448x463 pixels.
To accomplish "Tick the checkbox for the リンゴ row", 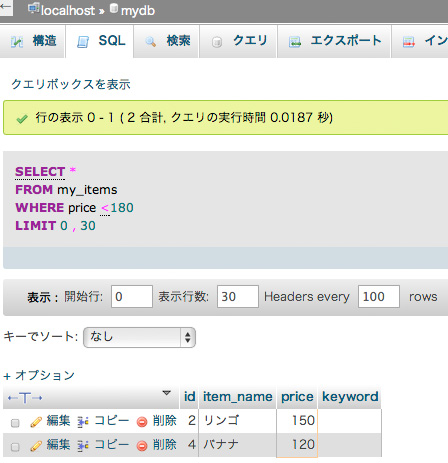I will coord(15,423).
